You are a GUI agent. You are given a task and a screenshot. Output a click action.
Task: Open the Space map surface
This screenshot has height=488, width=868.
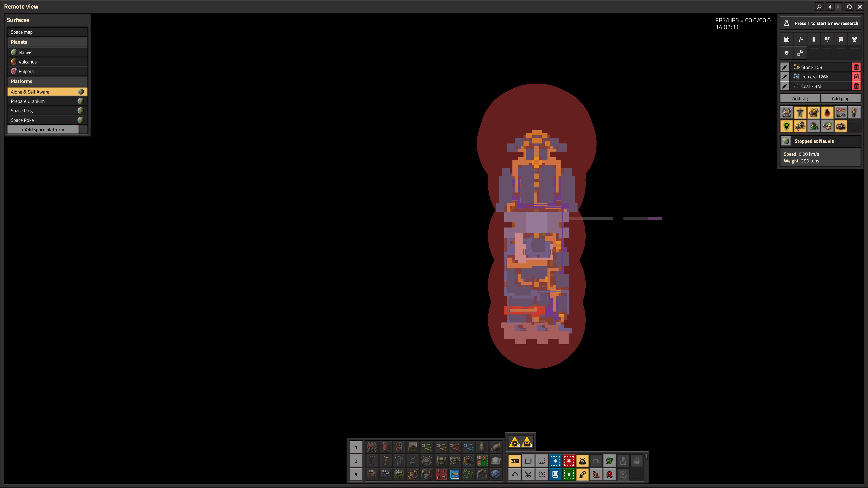pos(47,32)
